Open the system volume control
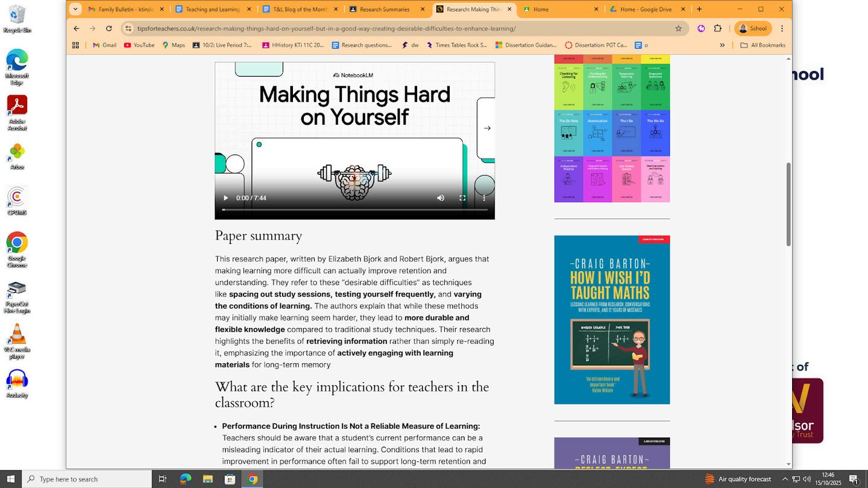 coord(807,479)
